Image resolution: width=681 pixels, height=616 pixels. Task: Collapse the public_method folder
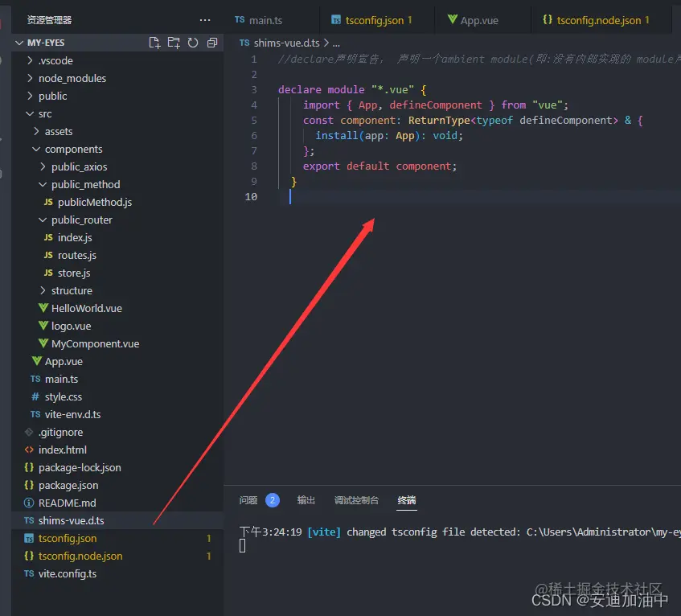(x=43, y=184)
